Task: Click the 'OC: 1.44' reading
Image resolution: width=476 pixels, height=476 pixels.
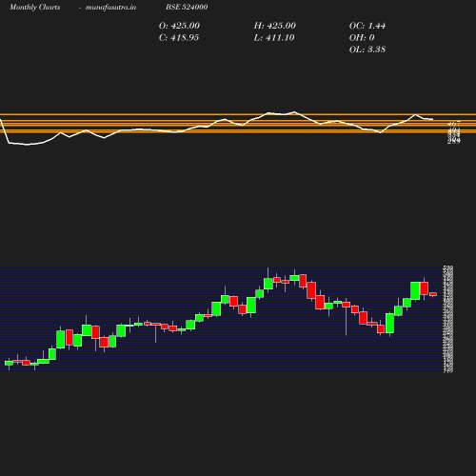Action: [x=367, y=26]
